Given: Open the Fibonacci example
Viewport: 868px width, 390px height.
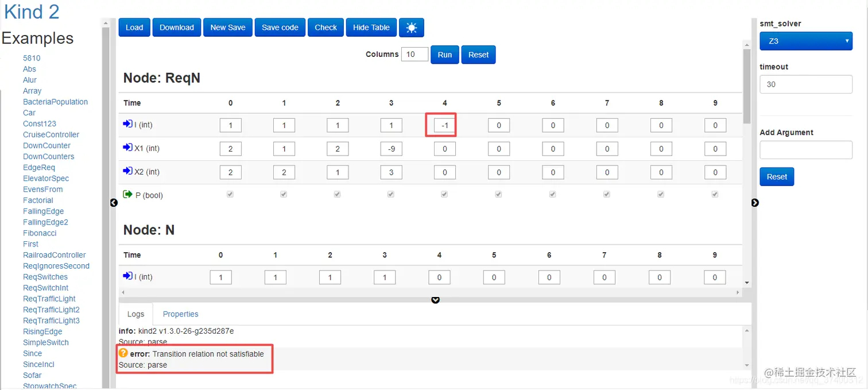Looking at the screenshot, I should pos(40,233).
